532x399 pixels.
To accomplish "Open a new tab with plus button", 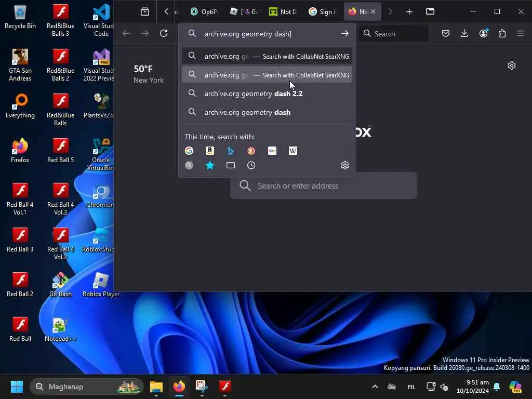I will click(x=409, y=12).
